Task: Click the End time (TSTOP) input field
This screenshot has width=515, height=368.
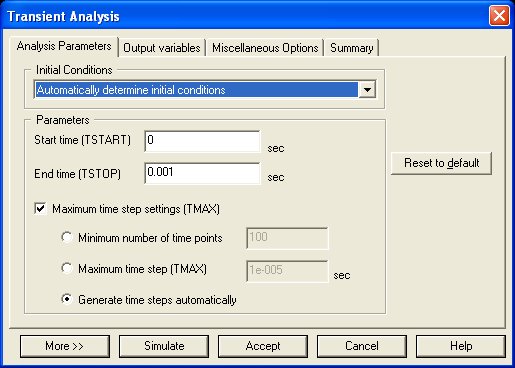Action: pos(202,173)
